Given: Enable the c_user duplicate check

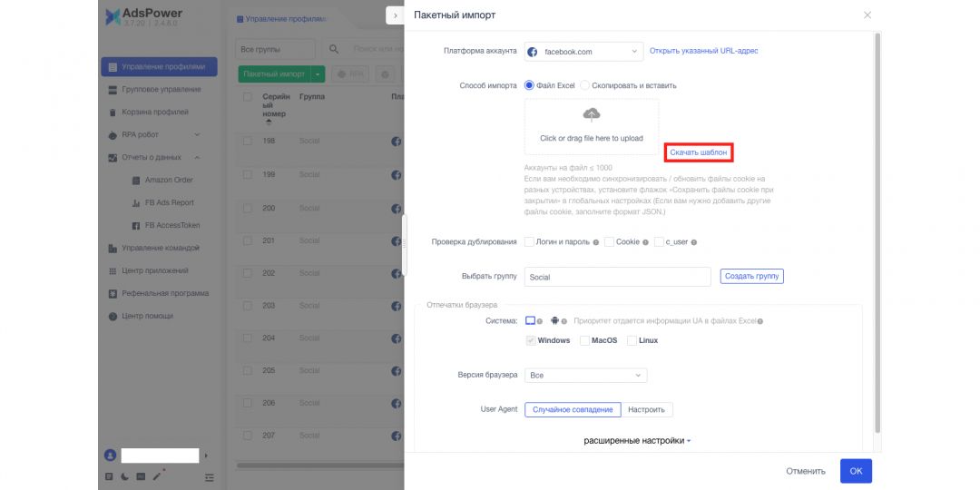Looking at the screenshot, I should (x=659, y=242).
